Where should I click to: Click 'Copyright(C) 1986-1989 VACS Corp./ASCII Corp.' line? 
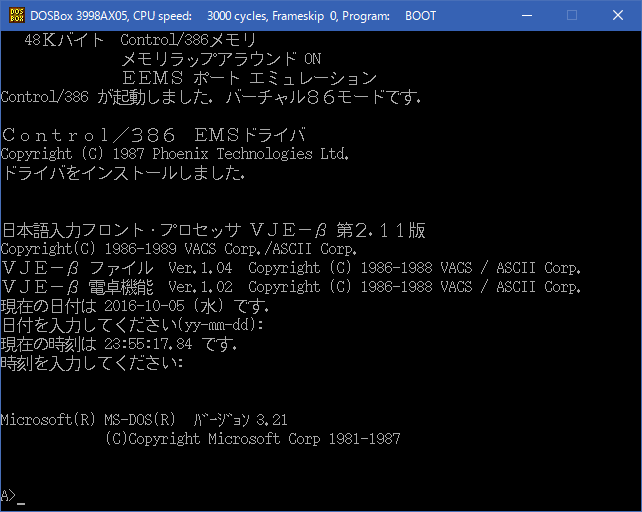[179, 249]
